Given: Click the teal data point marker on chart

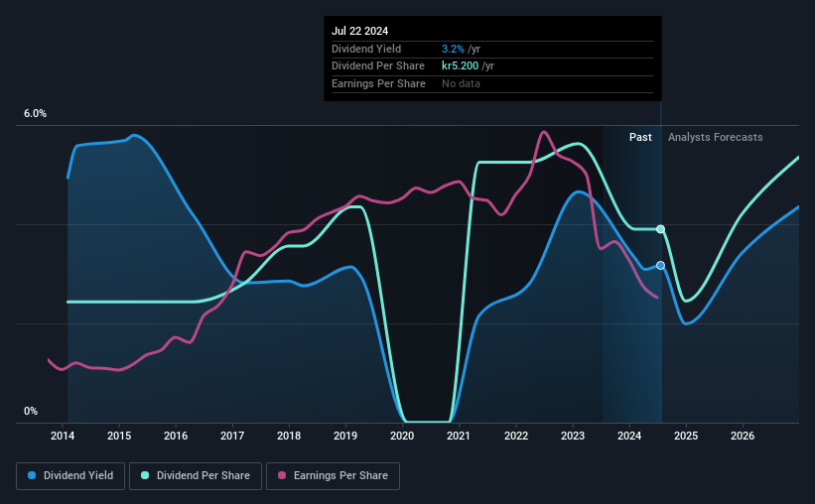Looking at the screenshot, I should tap(660, 229).
